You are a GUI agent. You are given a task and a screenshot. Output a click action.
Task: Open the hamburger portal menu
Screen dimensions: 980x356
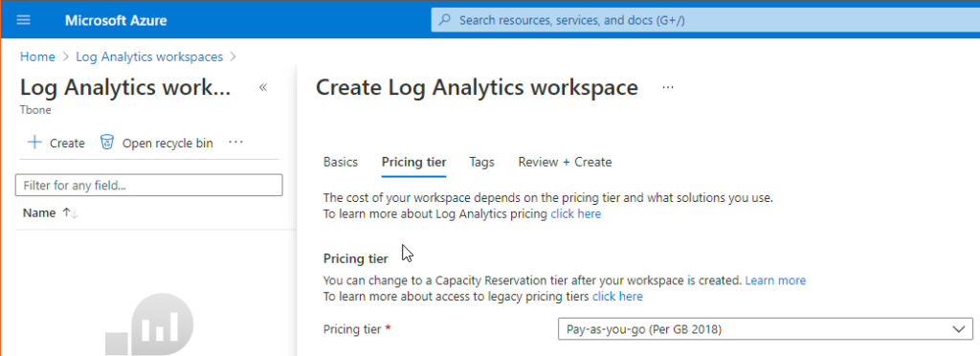click(23, 20)
